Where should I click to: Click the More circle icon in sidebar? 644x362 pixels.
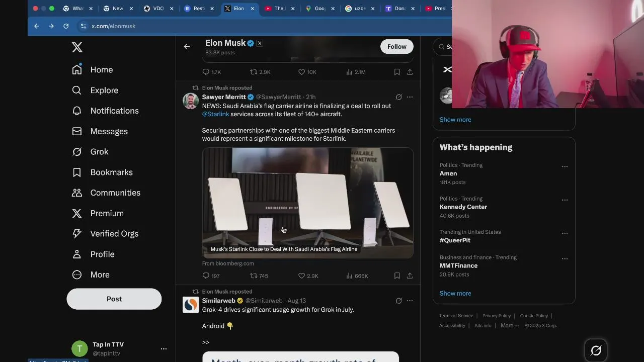[77, 275]
